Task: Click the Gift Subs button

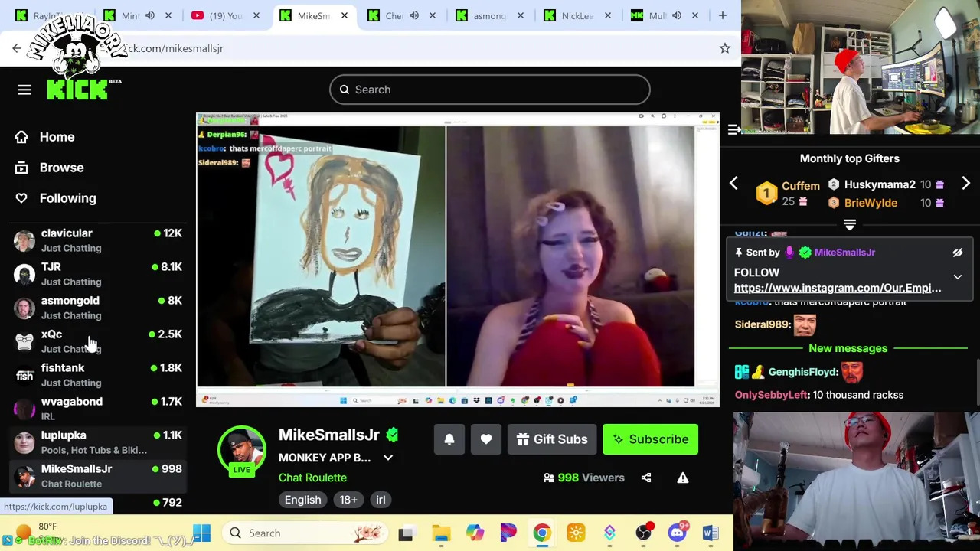Action: pyautogui.click(x=552, y=439)
